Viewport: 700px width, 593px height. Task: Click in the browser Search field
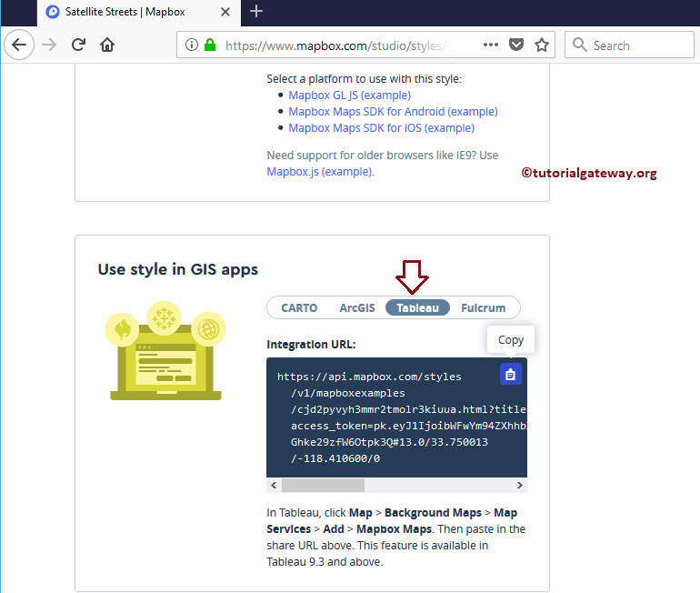point(629,45)
